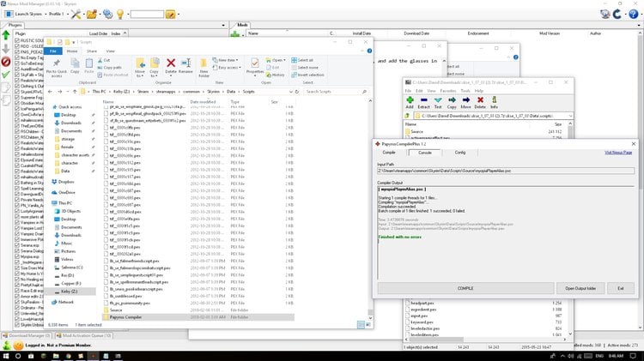The height and width of the screenshot is (361, 644).
Task: Click Cut in Explorer Clipboard group
Action: (x=104, y=60)
